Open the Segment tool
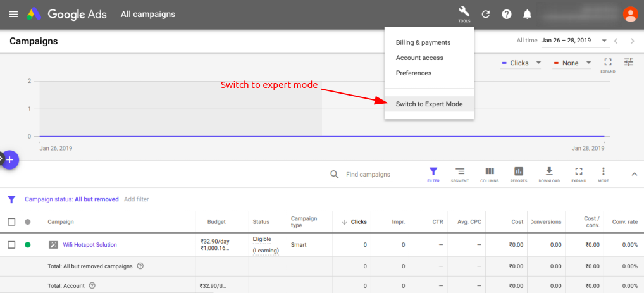The height and width of the screenshot is (293, 644). click(x=459, y=175)
